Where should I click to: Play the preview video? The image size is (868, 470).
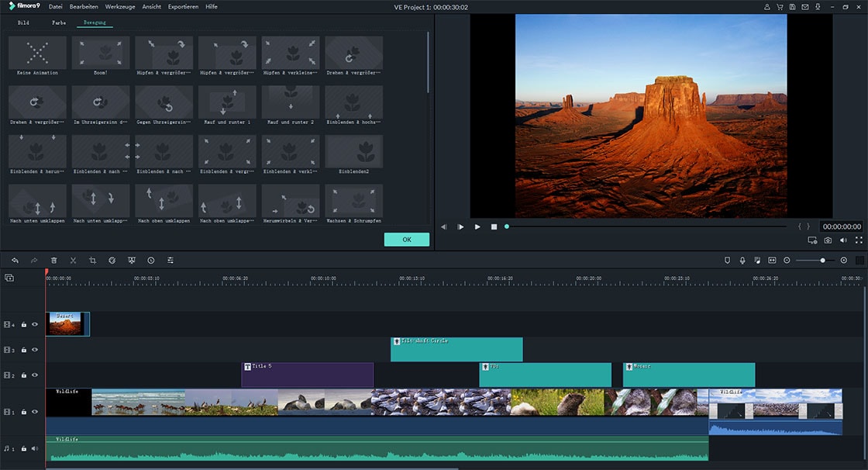pyautogui.click(x=477, y=226)
